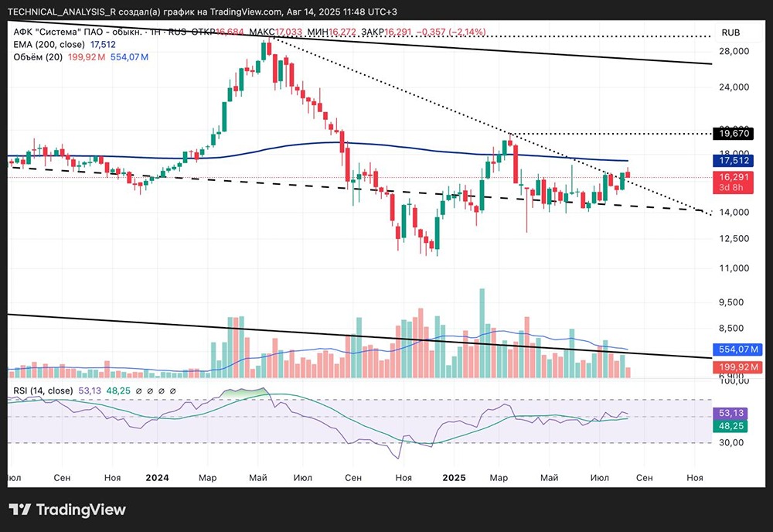Click the 28,000 price axis tick
The width and height of the screenshot is (773, 532).
(734, 51)
